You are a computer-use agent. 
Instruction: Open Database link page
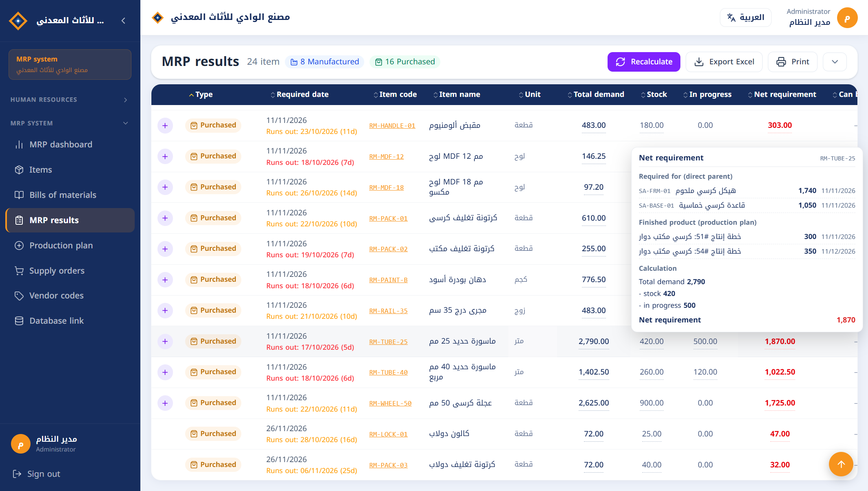pos(70,321)
